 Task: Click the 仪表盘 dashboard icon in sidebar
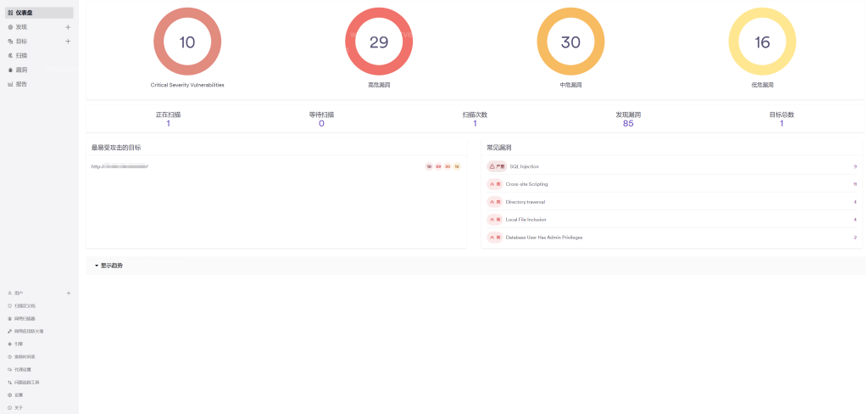[x=10, y=13]
